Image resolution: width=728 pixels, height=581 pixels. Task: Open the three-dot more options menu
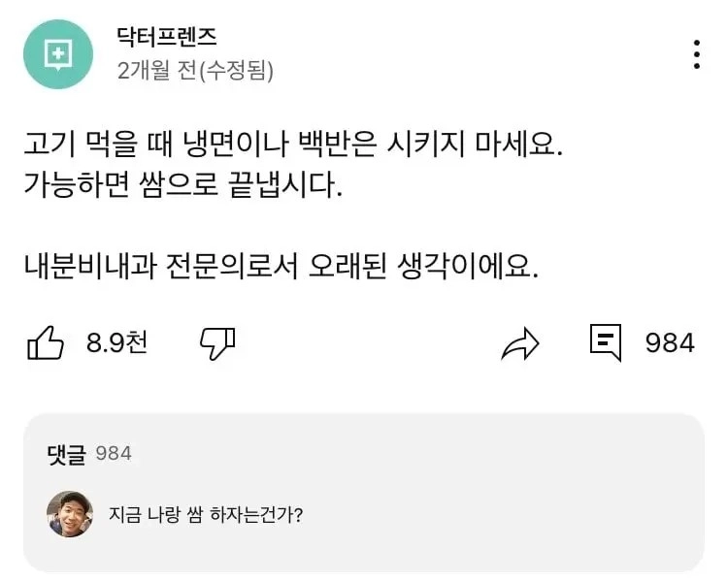pos(696,54)
